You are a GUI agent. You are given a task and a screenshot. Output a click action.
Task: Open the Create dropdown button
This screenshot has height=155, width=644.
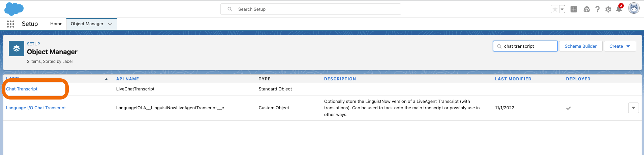[x=620, y=46]
